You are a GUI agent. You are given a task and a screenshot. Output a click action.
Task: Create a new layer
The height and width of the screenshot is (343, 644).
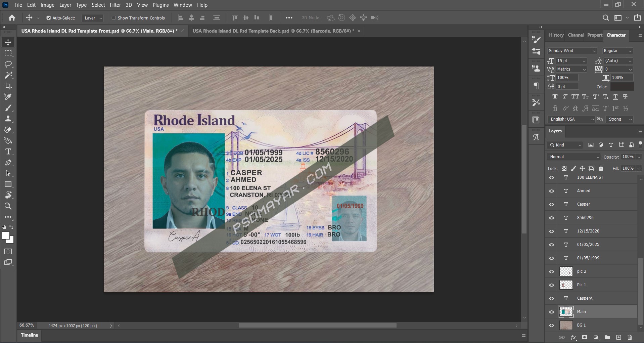point(618,337)
